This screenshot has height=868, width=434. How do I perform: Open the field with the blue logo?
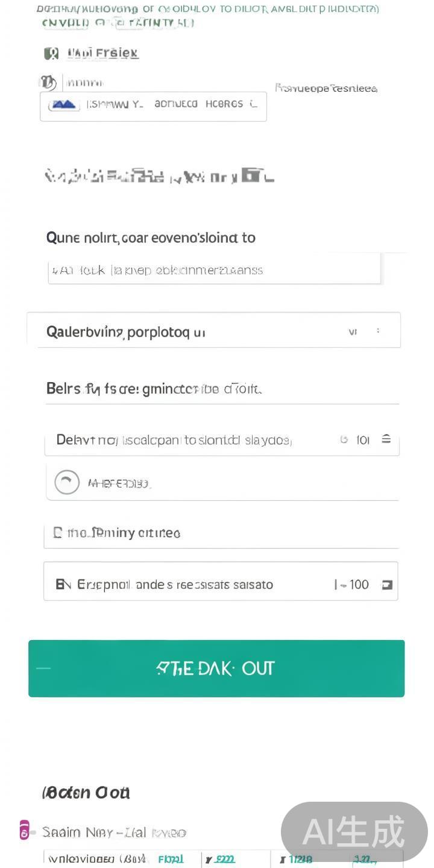[153, 107]
